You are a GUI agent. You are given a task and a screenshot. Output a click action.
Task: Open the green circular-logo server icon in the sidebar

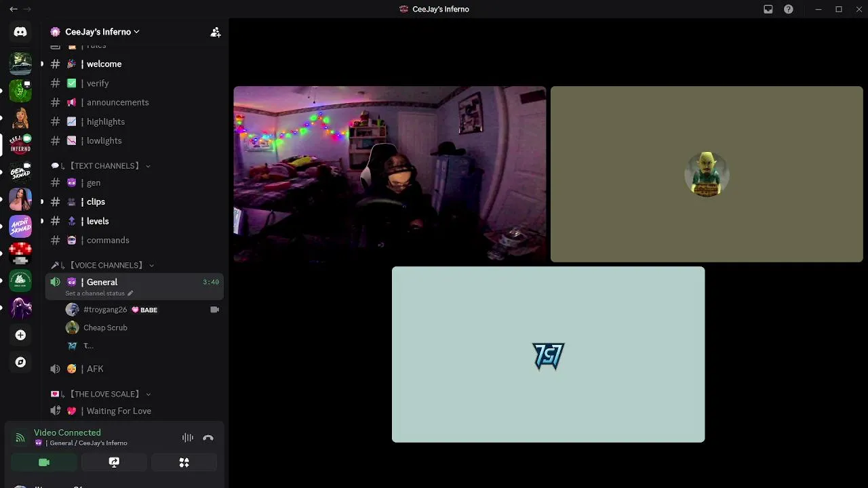20,280
